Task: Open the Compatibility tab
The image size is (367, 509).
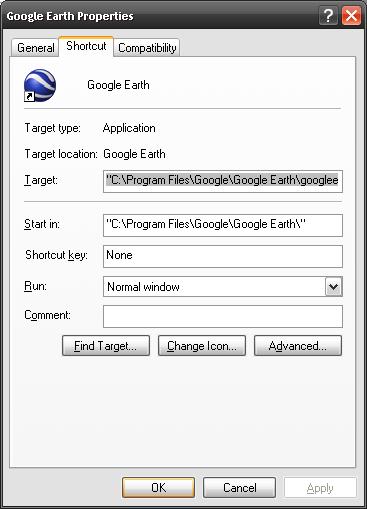Action: (147, 48)
